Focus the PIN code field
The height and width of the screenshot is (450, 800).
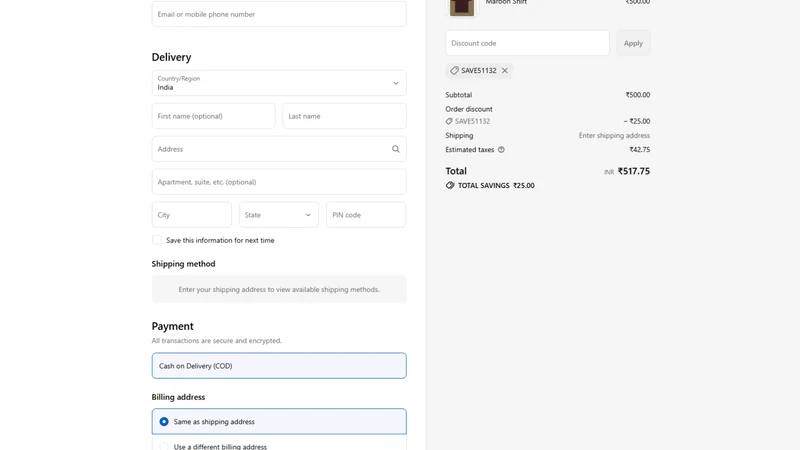(x=366, y=215)
